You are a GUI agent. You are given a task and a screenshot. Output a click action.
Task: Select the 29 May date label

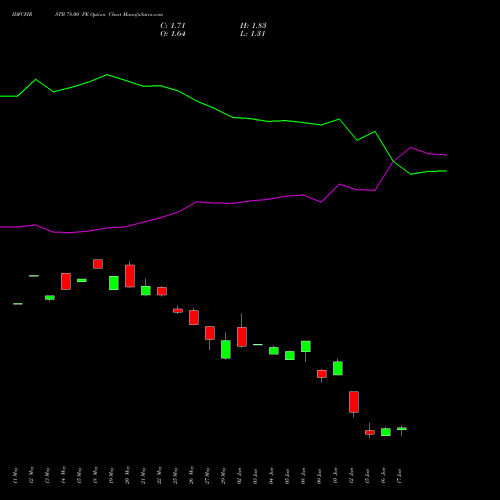click(223, 475)
